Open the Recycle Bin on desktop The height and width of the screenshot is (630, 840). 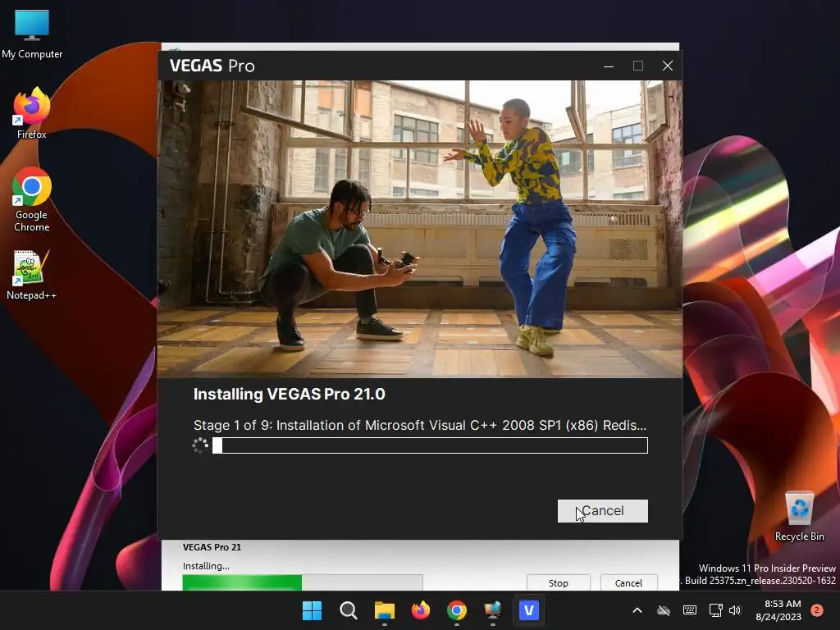799,517
